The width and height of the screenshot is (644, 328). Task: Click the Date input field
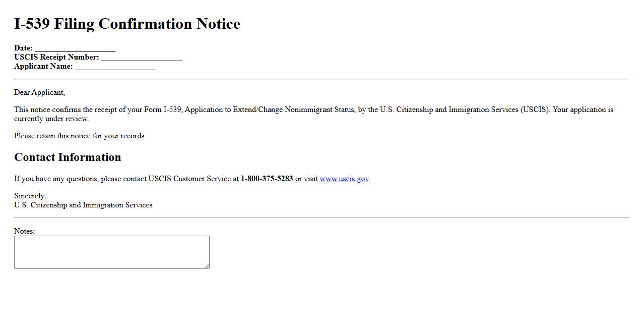75,48
